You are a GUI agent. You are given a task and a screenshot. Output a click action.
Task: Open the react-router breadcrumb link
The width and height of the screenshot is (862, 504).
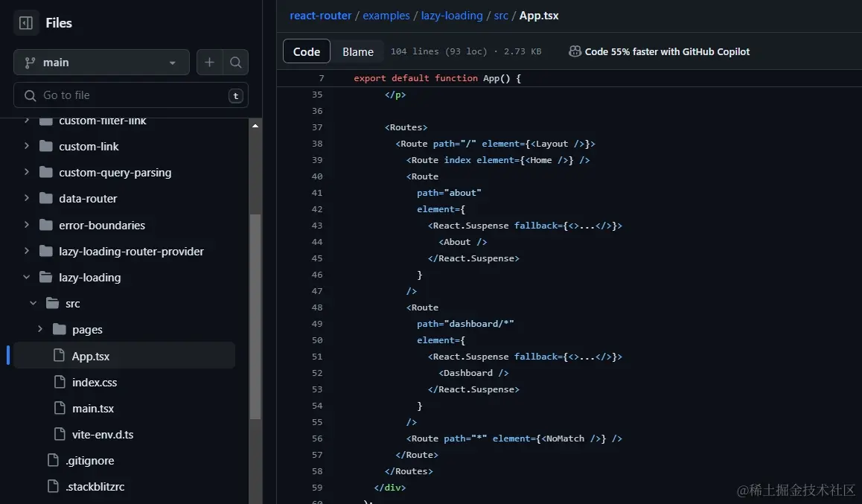point(320,15)
